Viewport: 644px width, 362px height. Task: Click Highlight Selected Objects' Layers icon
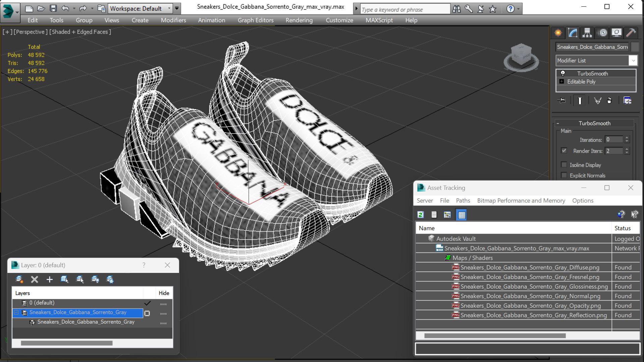coord(80,279)
